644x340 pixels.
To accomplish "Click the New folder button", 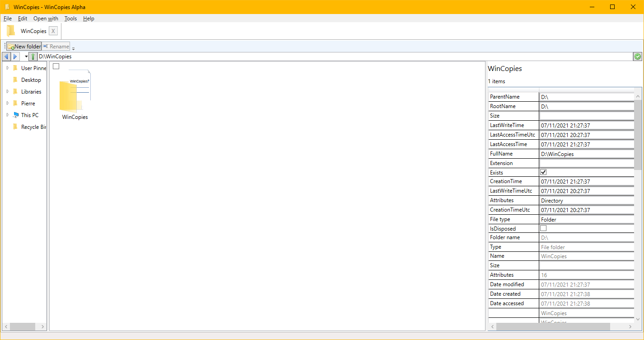I will coord(24,46).
